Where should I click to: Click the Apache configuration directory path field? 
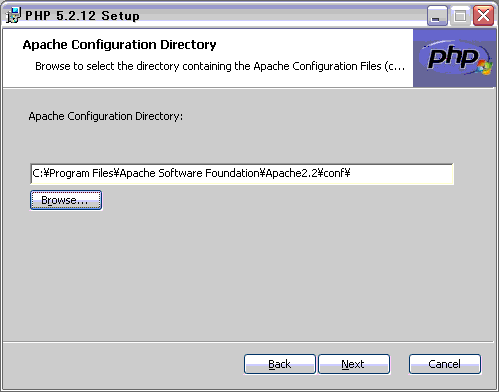(x=242, y=174)
